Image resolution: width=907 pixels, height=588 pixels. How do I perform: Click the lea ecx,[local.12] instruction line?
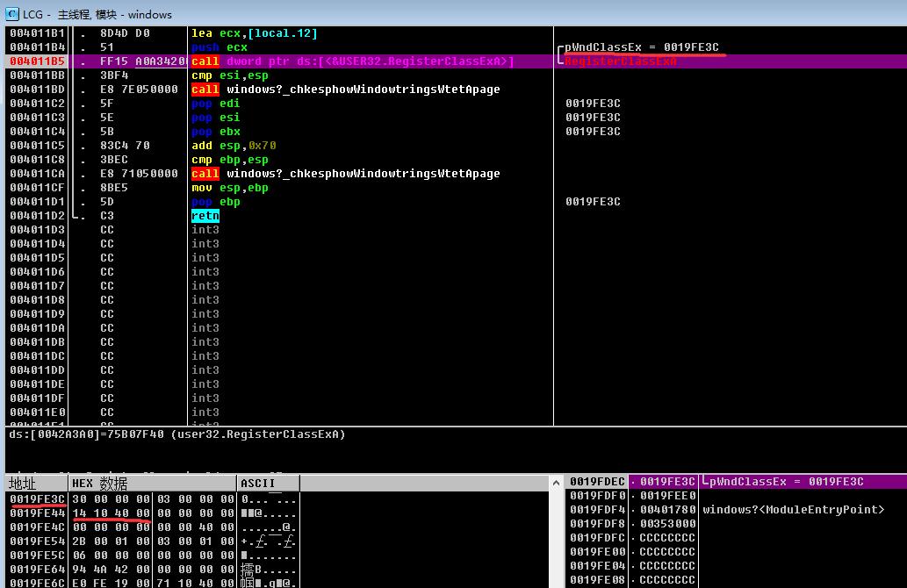point(255,33)
